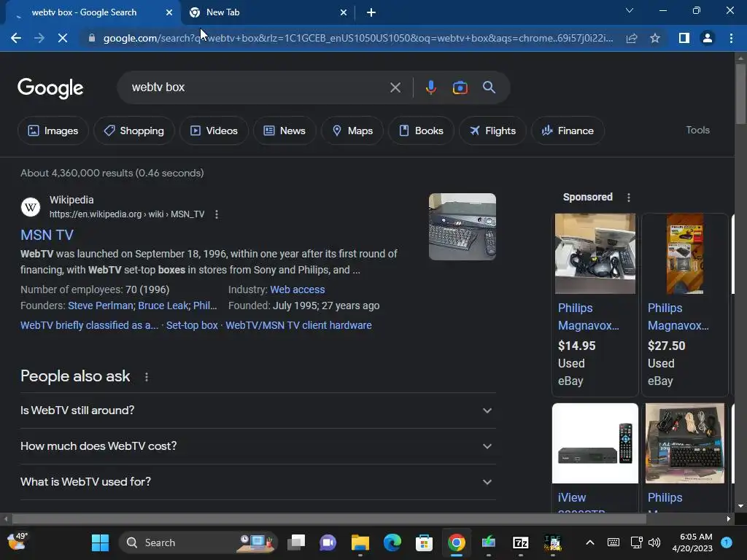Submit search with the magnifier icon
This screenshot has height=560, width=747.
489,87
